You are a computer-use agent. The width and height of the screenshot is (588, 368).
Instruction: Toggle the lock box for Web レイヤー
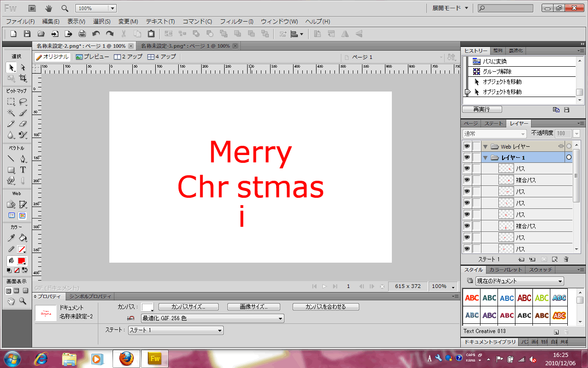[x=476, y=146]
